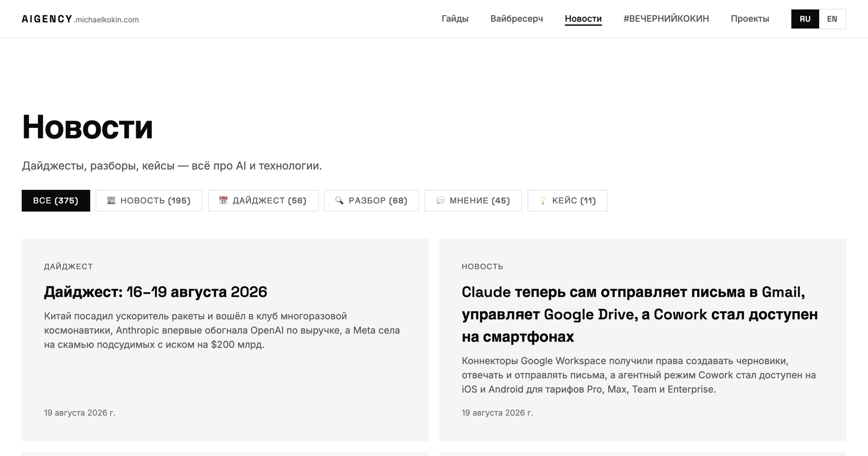Filter by ДАЙДЖЕСТ (56)
Screen dimensions: 868x456
click(263, 201)
